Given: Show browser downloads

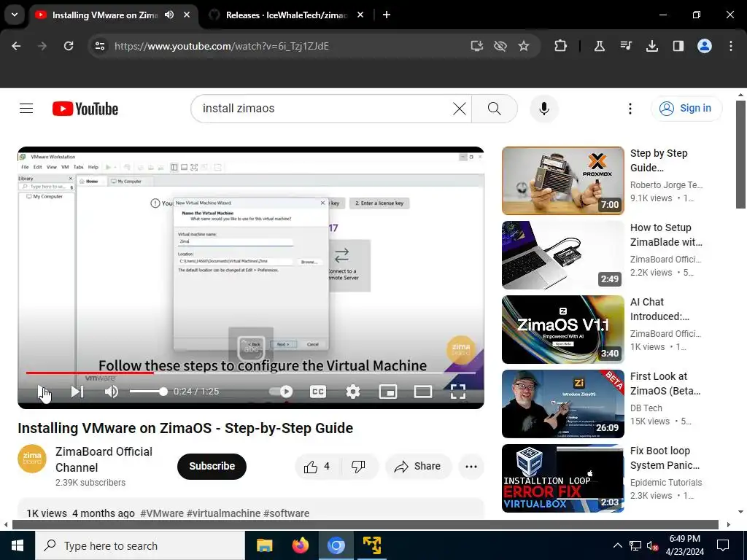Looking at the screenshot, I should [652, 46].
